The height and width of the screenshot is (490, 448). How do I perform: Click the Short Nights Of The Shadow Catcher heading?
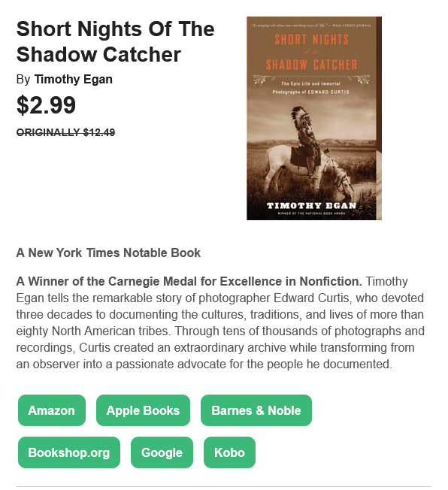(115, 41)
